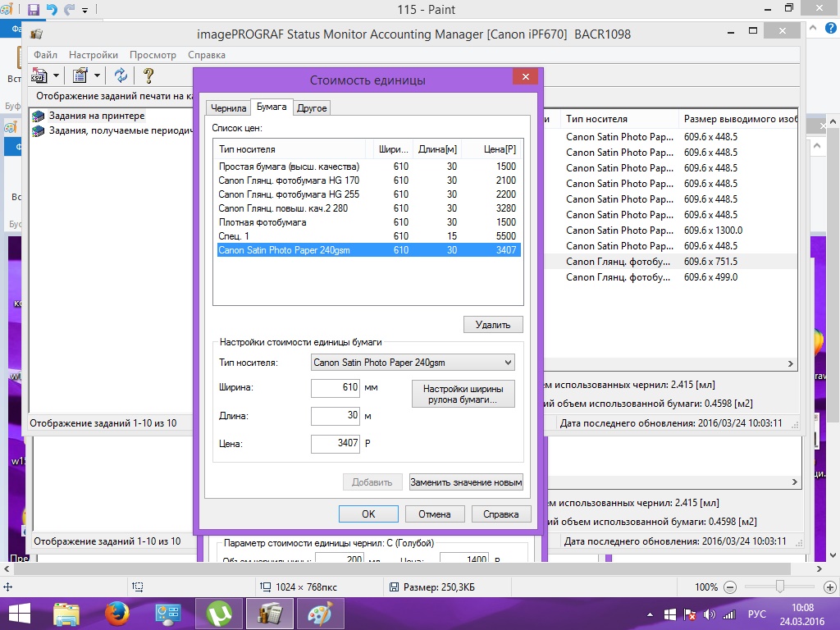The height and width of the screenshot is (630, 840).
Task: Select the job row with size 609.6 x 1300.0
Action: pyautogui.click(x=669, y=231)
